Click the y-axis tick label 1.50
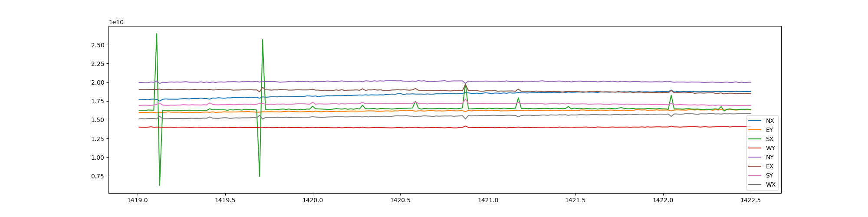The image size is (868, 217). pos(97,120)
